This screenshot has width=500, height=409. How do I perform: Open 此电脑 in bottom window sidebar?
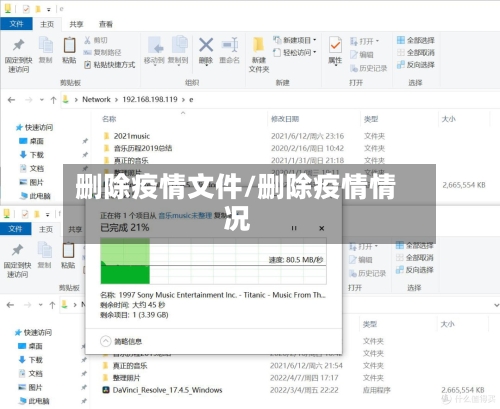[34, 401]
